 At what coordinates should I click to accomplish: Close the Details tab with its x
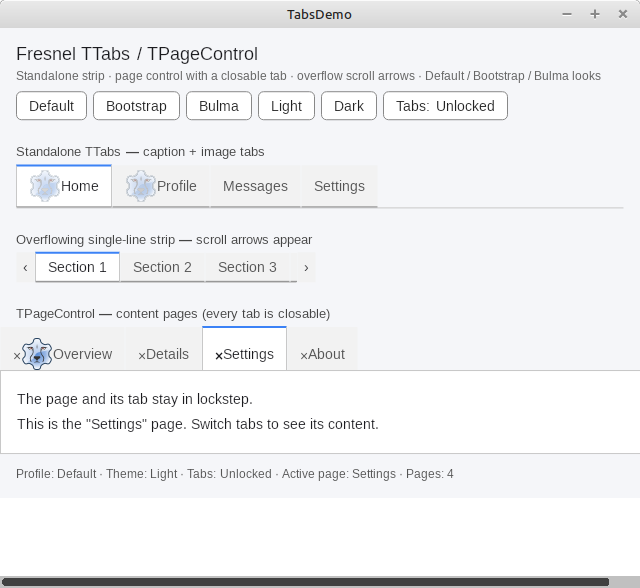pos(142,356)
